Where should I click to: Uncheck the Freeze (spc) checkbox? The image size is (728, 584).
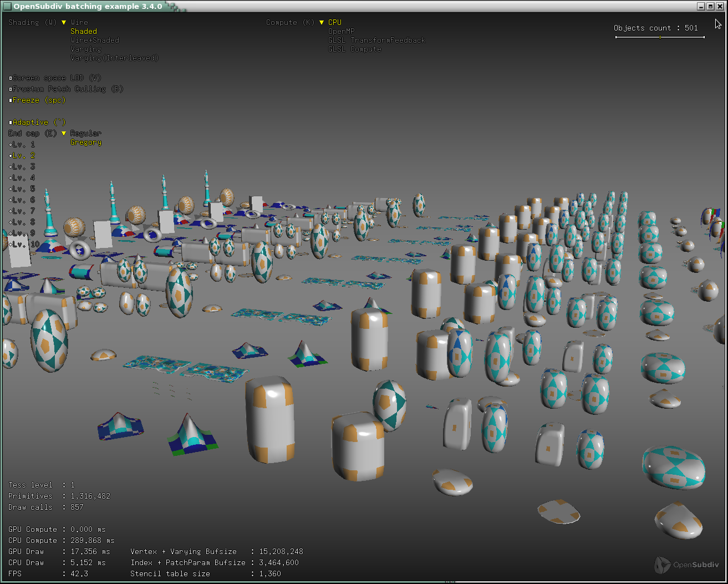click(11, 100)
